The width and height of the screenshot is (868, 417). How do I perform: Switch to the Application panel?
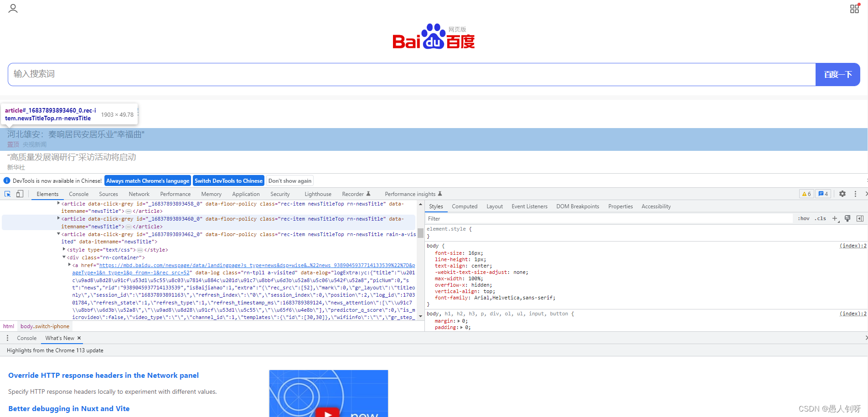click(x=246, y=194)
